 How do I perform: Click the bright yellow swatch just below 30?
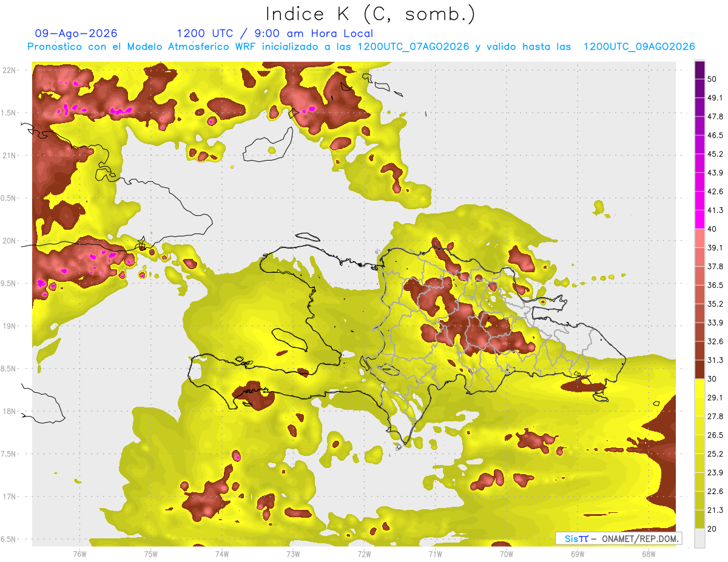pos(699,388)
